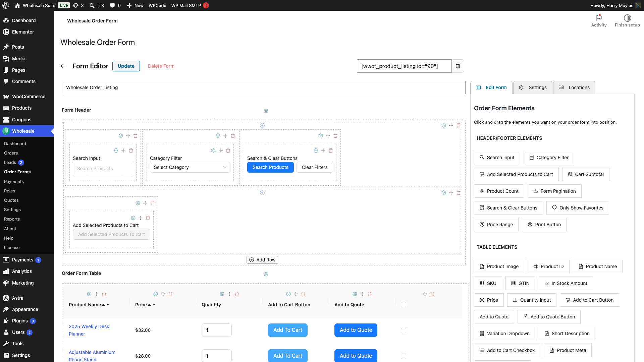The height and width of the screenshot is (362, 644).
Task: Copy the shortcode with the copy icon
Action: coord(458,66)
